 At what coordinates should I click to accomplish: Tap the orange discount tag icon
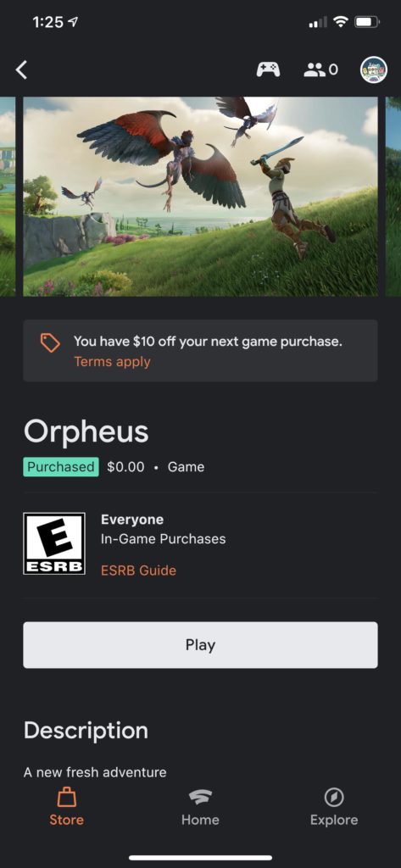click(50, 342)
